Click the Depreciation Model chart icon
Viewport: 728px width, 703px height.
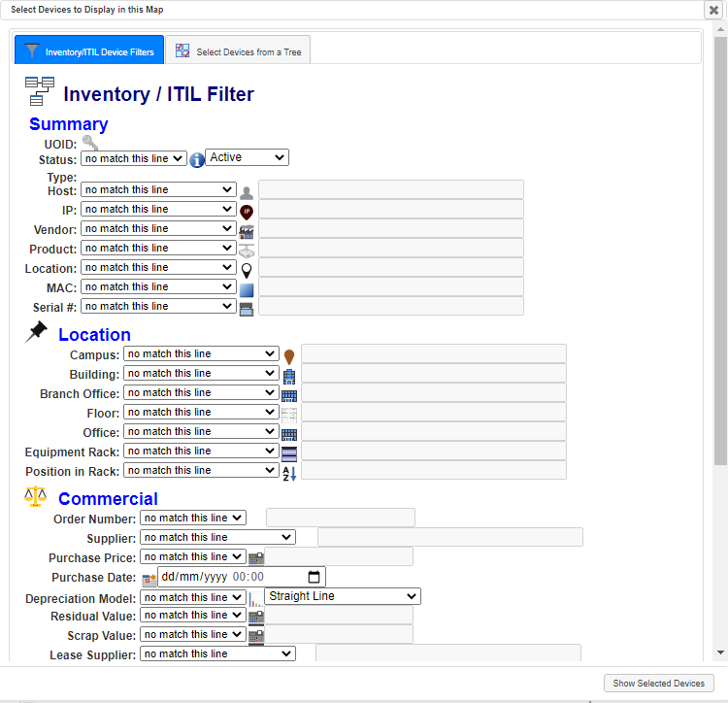(x=256, y=599)
